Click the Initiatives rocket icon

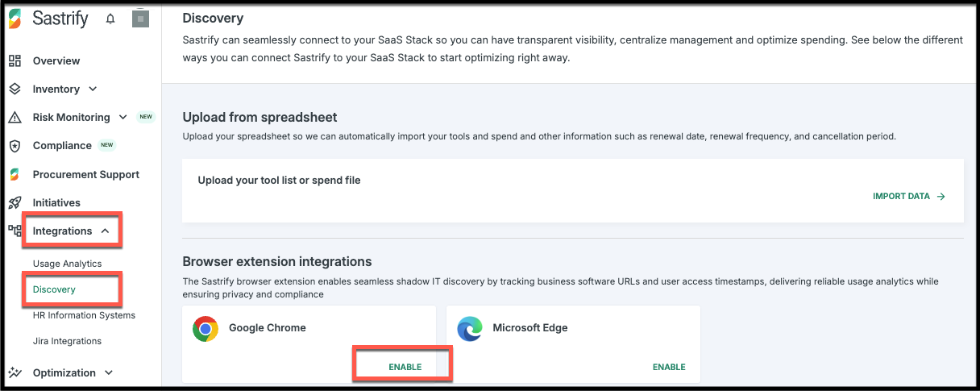(15, 203)
